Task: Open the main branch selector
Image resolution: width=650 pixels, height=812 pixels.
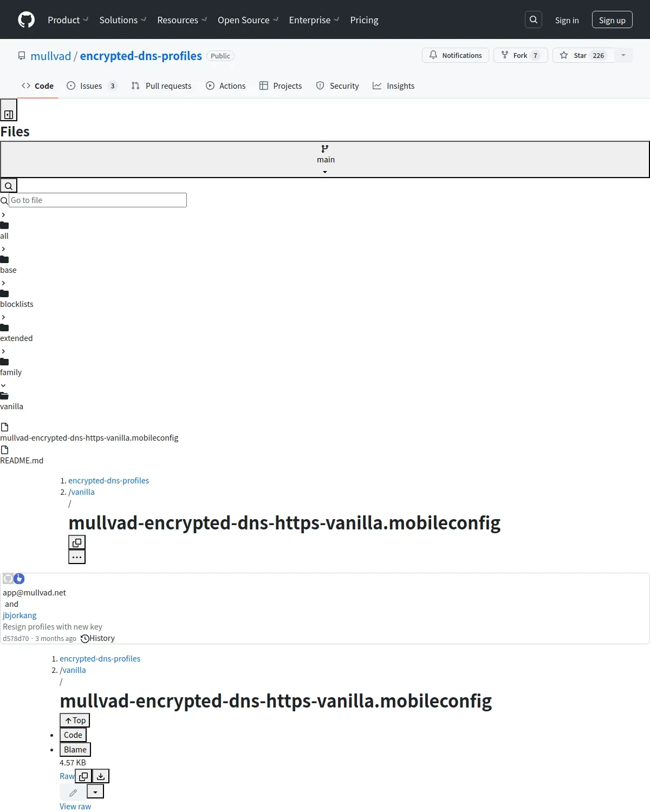Action: click(x=325, y=160)
